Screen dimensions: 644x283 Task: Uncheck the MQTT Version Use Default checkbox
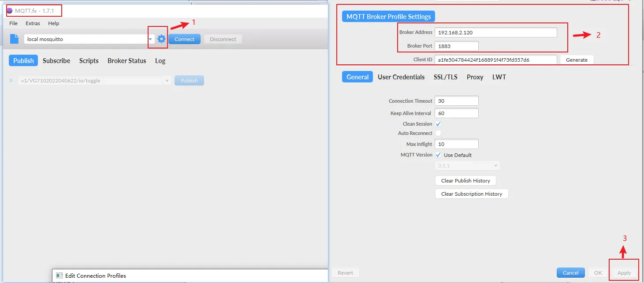pyautogui.click(x=438, y=155)
